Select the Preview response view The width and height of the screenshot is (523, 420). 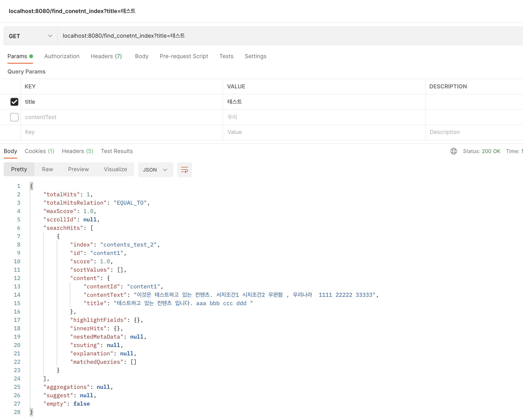(x=78, y=169)
